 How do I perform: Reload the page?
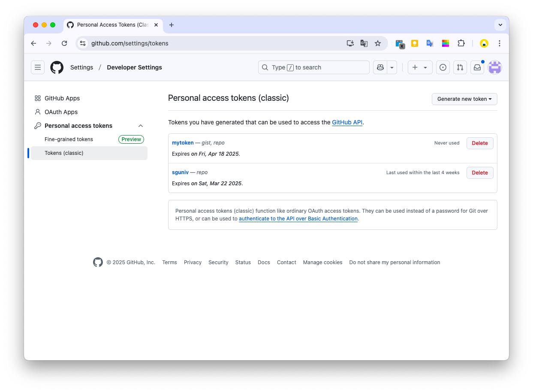pyautogui.click(x=64, y=43)
